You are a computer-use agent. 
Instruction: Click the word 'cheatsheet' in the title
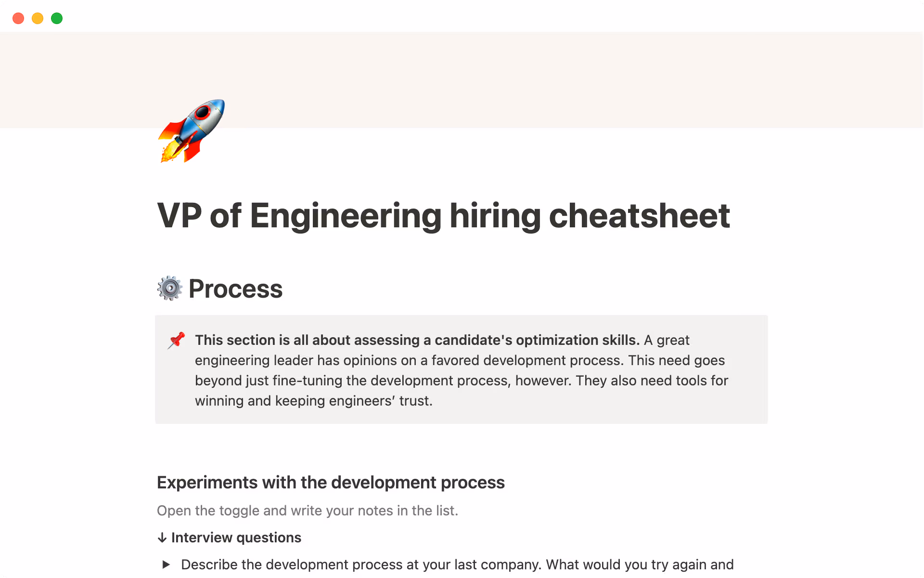[639, 215]
